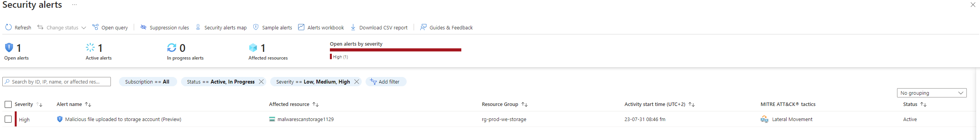Sort by Alert name column arrows
This screenshot has height=140, width=980.
[x=88, y=104]
